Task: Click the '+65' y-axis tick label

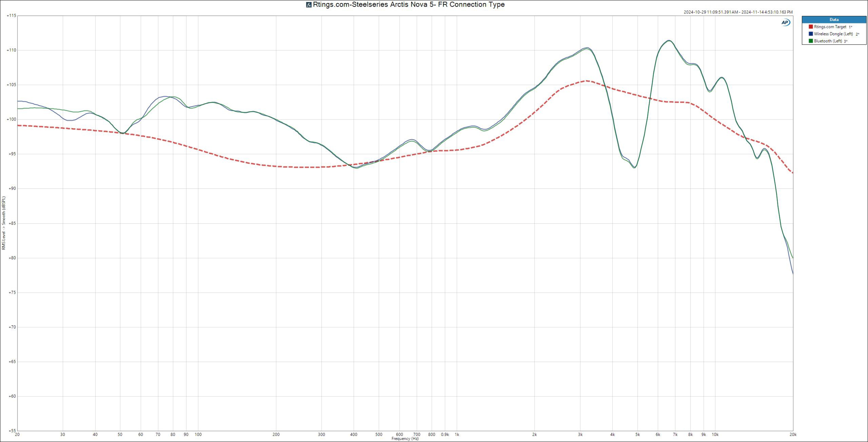Action: coord(12,362)
